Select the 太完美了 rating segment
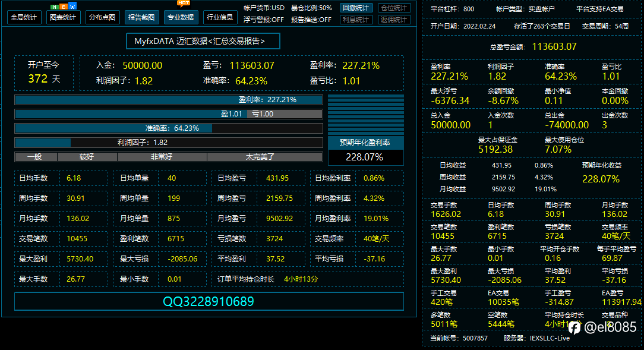The image size is (644, 350). (264, 157)
